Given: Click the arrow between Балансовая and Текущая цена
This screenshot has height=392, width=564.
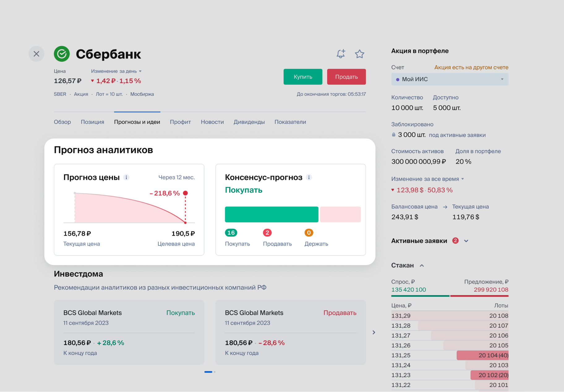Looking at the screenshot, I should click(445, 207).
